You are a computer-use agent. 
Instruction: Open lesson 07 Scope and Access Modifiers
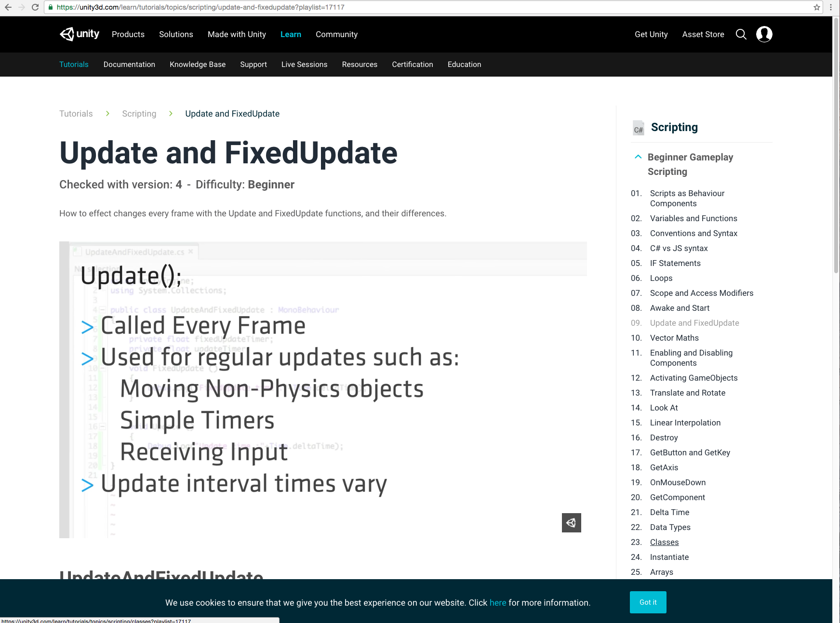pos(702,293)
